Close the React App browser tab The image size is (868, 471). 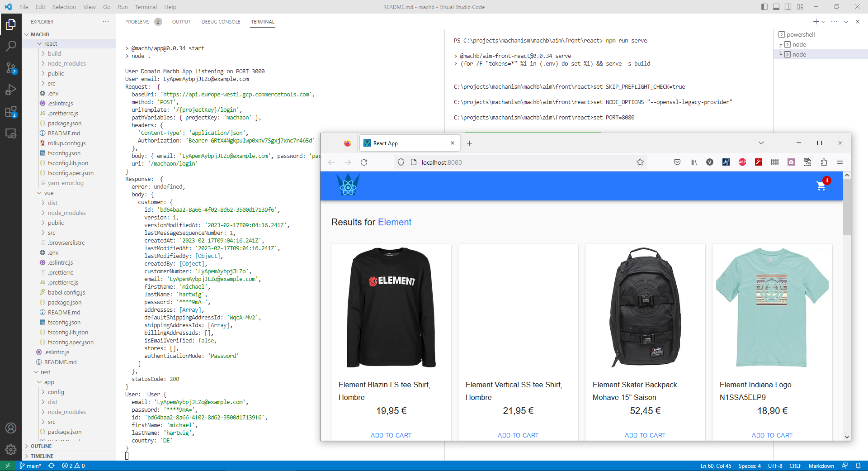[x=453, y=143]
